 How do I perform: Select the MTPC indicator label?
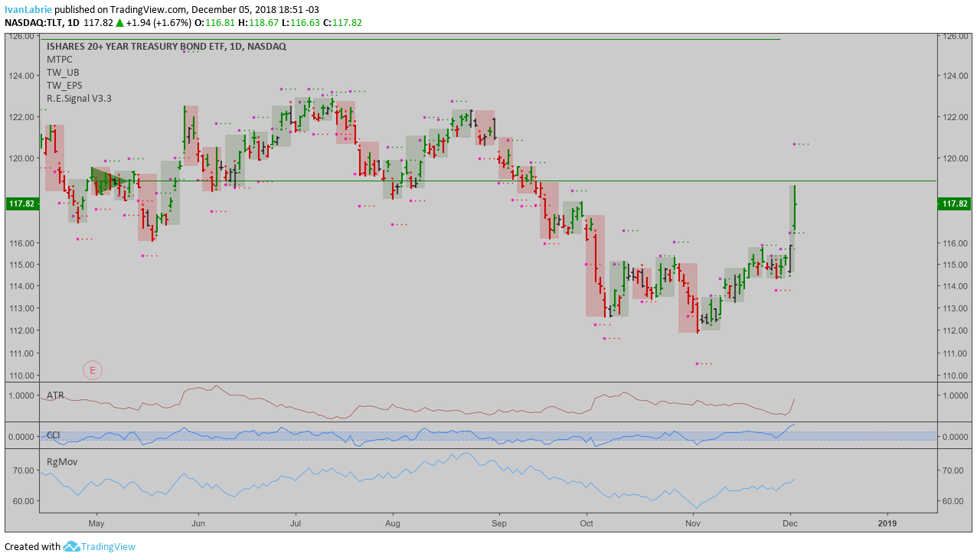[x=60, y=59]
